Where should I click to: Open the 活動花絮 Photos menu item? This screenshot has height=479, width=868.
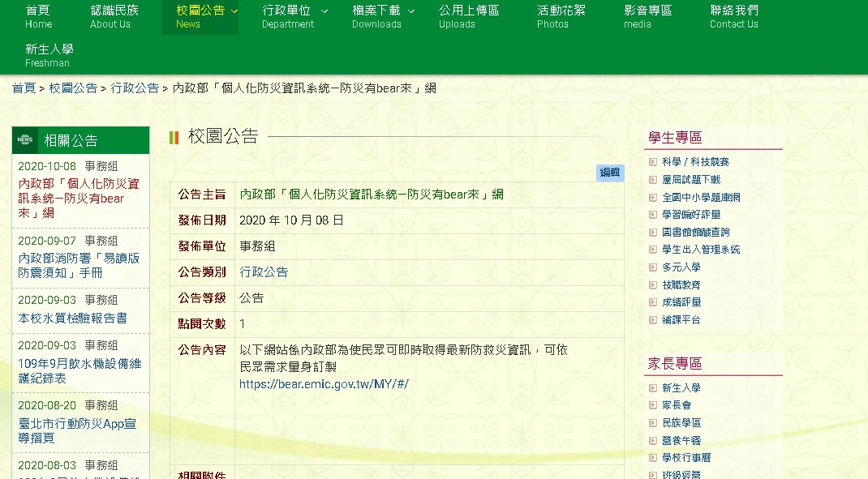point(561,16)
